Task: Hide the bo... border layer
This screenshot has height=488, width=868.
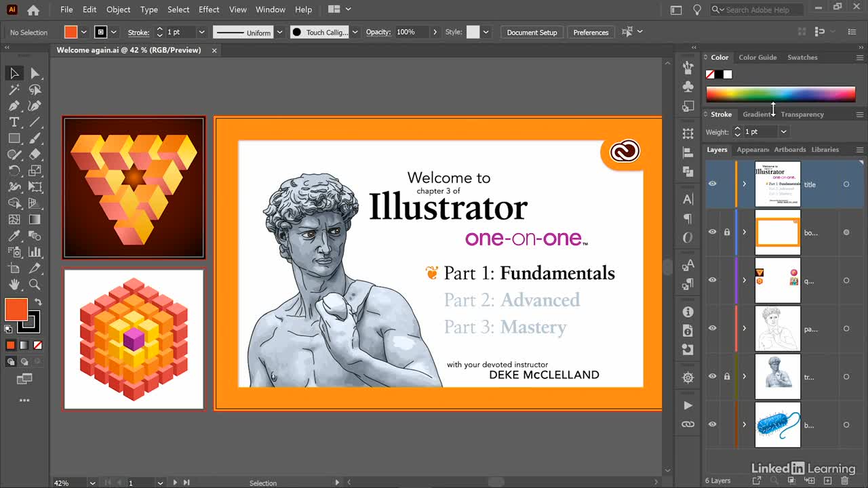Action: point(712,232)
